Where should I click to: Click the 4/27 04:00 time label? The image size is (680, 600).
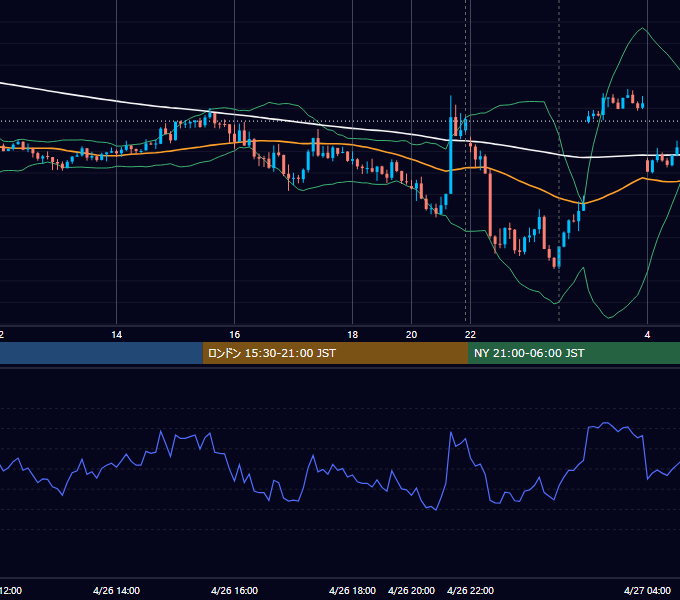coord(647,590)
